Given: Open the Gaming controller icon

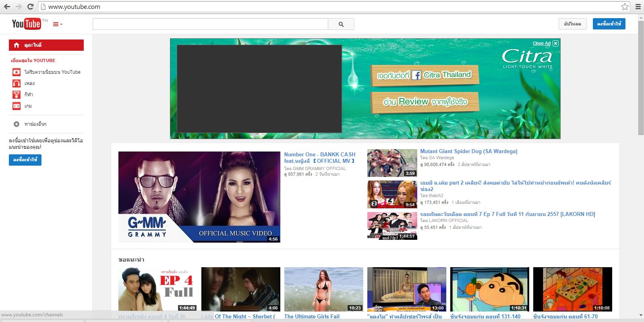Looking at the screenshot, I should (17, 106).
